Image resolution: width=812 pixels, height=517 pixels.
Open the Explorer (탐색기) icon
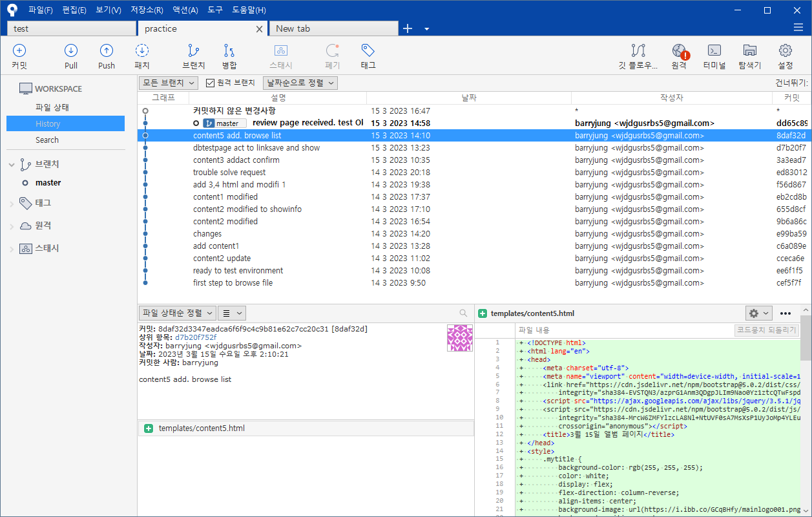750,51
